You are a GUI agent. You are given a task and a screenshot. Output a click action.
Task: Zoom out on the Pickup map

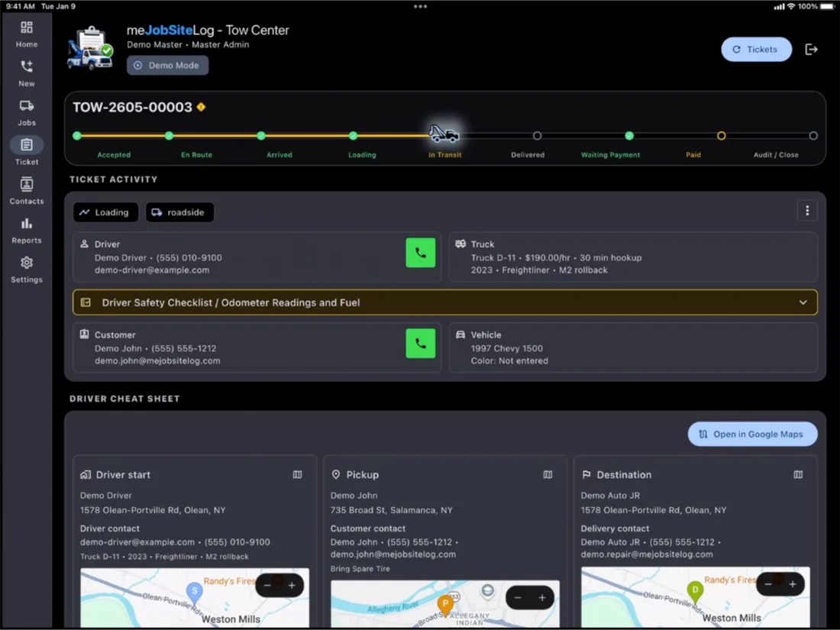[x=518, y=597]
